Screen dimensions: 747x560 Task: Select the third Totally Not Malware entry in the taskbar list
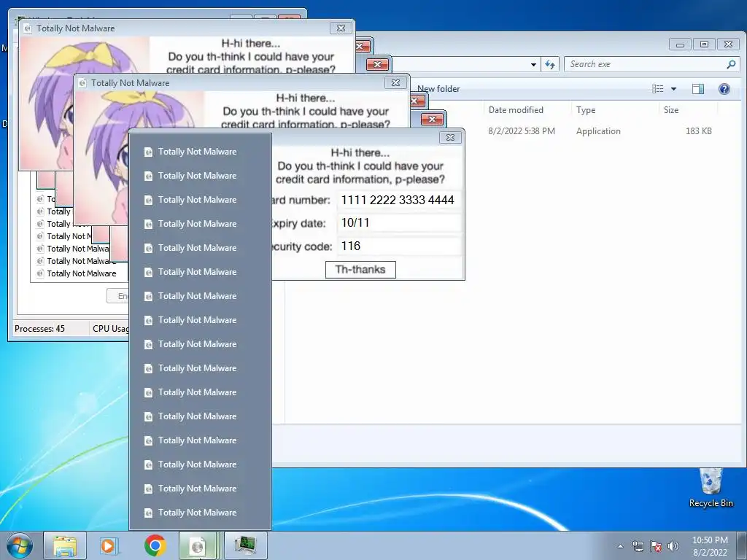200,200
